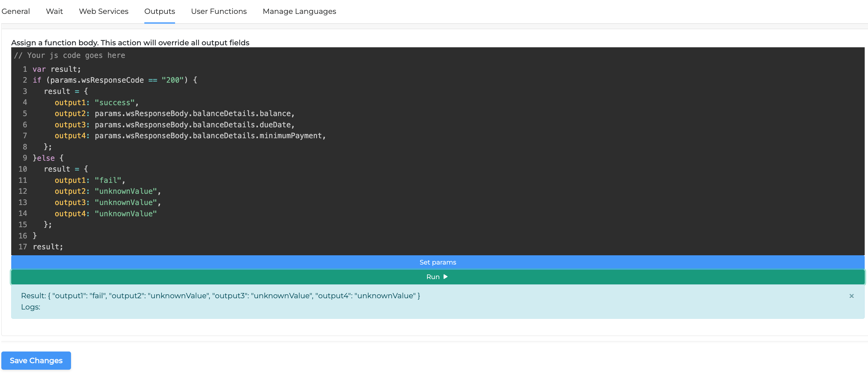The width and height of the screenshot is (868, 373).
Task: Switch to the Wait tab
Action: click(x=54, y=11)
